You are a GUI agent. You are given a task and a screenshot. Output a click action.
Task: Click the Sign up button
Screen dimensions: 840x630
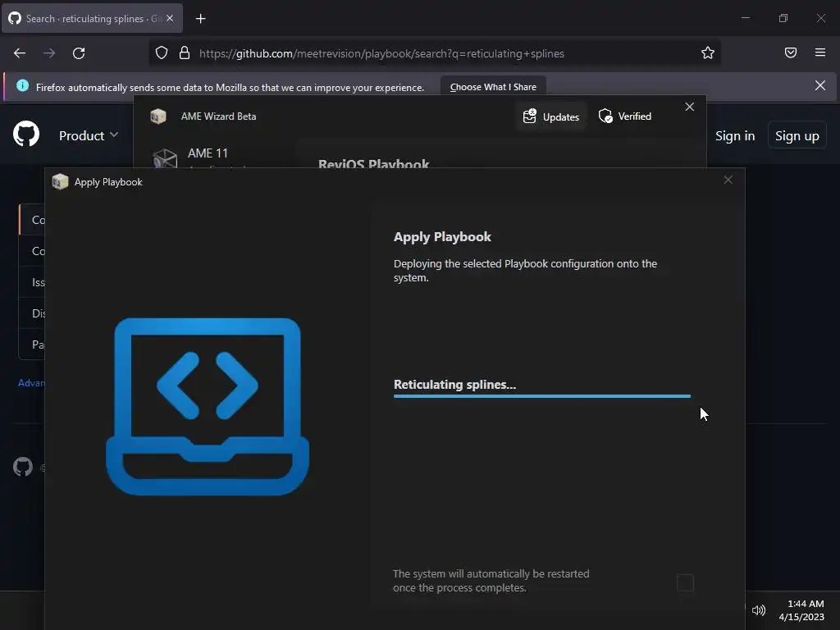coord(797,135)
